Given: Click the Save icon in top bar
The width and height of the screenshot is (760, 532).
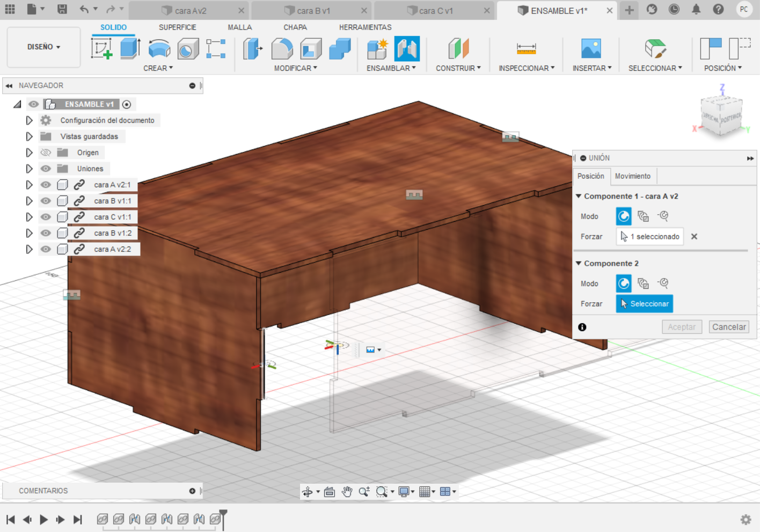Looking at the screenshot, I should coord(62,9).
